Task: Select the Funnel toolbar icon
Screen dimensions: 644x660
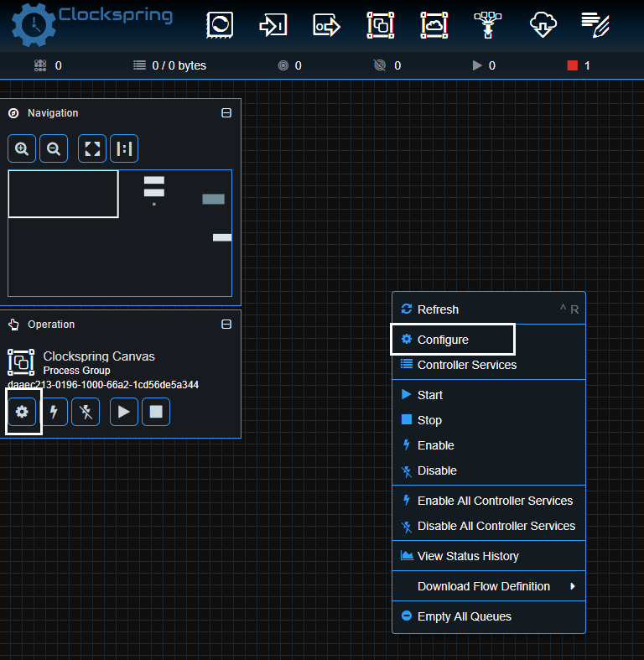Action: [x=488, y=25]
